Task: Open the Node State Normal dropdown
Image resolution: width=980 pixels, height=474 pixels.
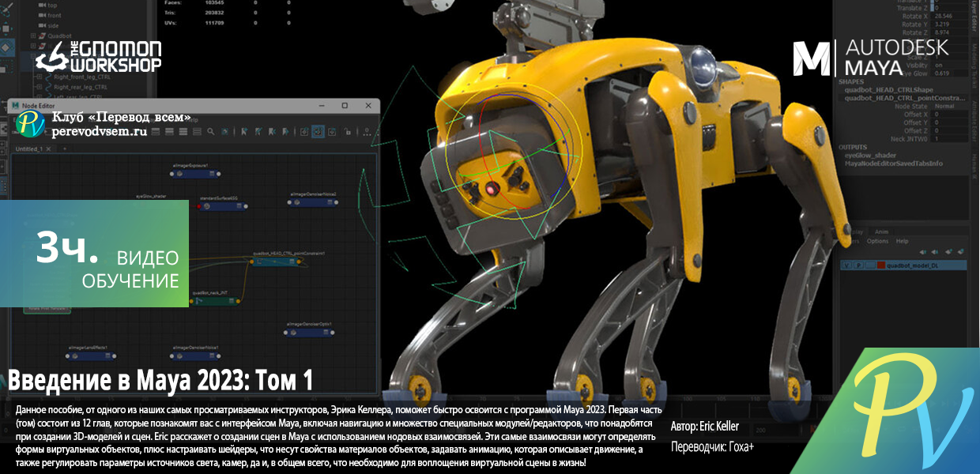Action: pos(949,106)
